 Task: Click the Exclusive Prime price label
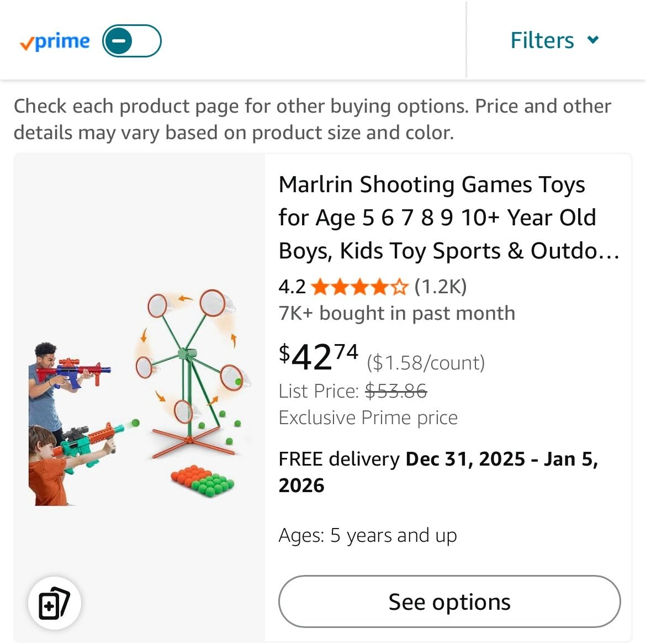[368, 418]
